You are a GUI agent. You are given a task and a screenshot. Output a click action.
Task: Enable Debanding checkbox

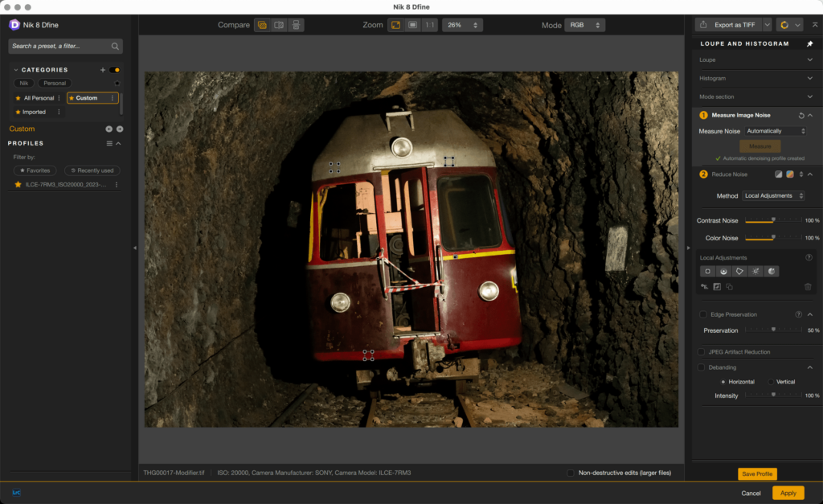pos(701,367)
